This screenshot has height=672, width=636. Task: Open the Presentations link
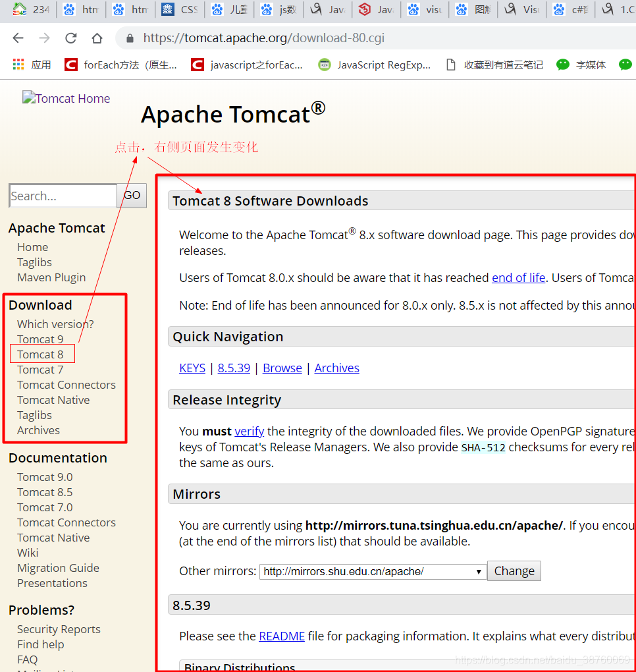pyautogui.click(x=52, y=583)
